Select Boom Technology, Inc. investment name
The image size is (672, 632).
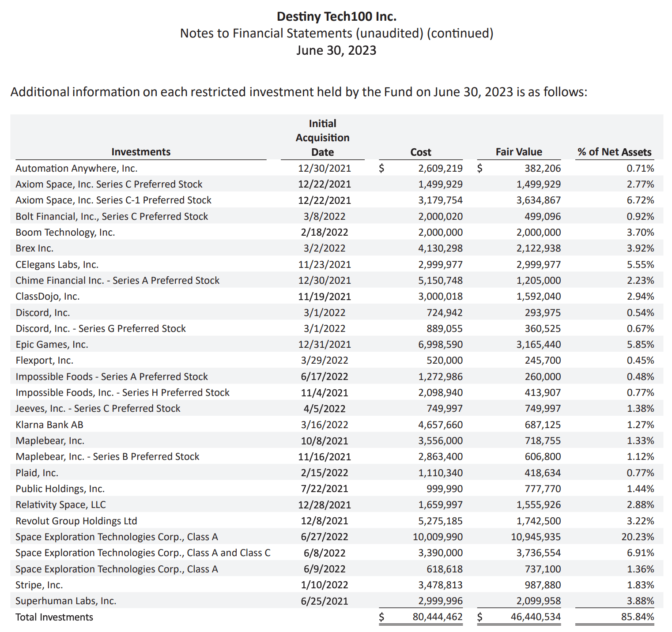click(x=65, y=232)
